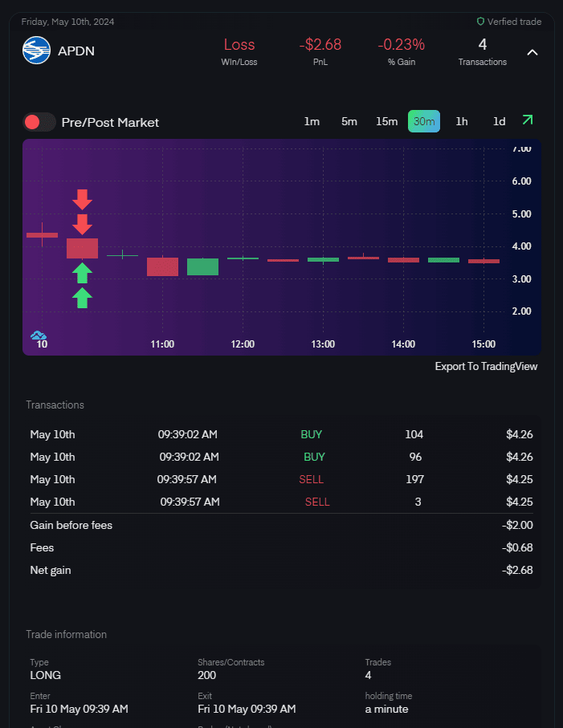Click the cloud watermark logo on chart

click(38, 335)
